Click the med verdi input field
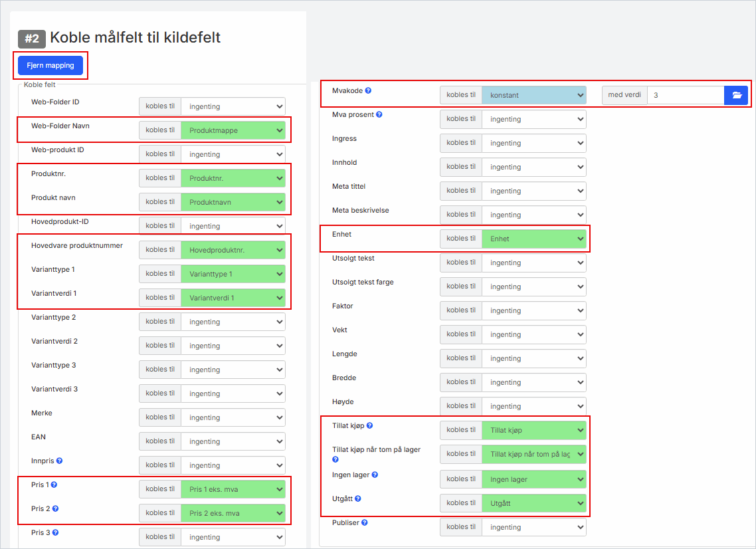The height and width of the screenshot is (549, 756). click(x=685, y=95)
